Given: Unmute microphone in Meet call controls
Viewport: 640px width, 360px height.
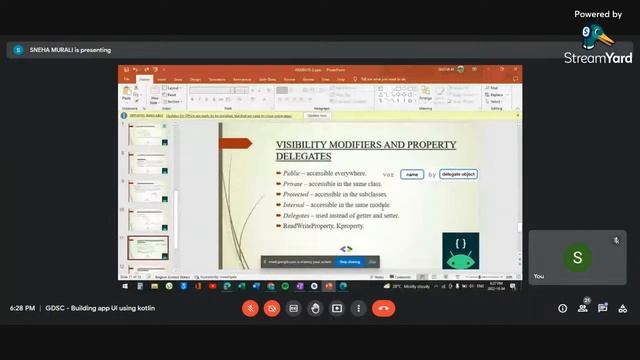Looking at the screenshot, I should point(250,308).
